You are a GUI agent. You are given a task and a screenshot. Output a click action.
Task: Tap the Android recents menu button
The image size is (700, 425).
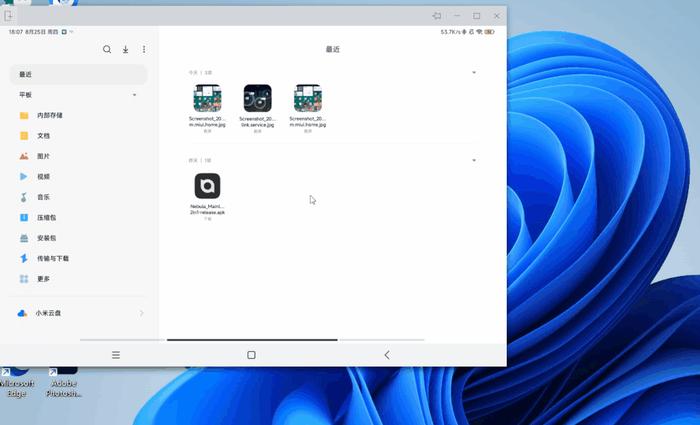[116, 355]
